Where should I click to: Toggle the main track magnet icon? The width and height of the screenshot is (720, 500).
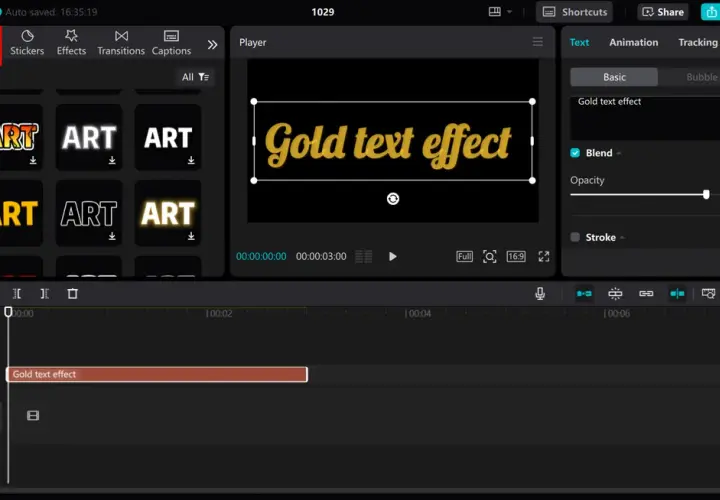584,293
